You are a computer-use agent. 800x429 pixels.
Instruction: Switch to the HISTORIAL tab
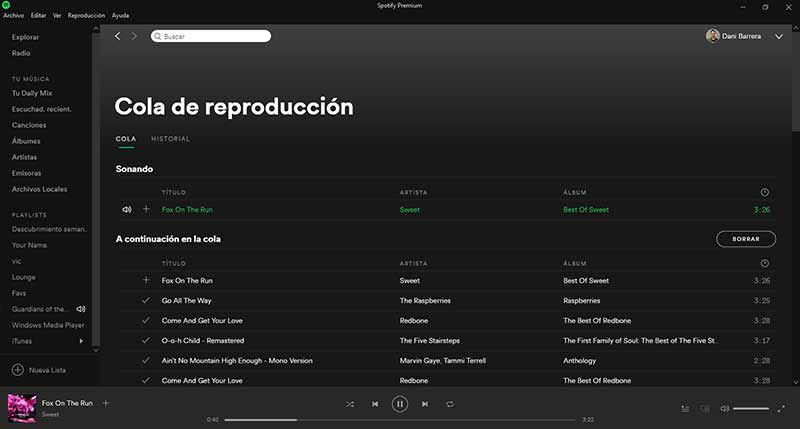[170, 139]
